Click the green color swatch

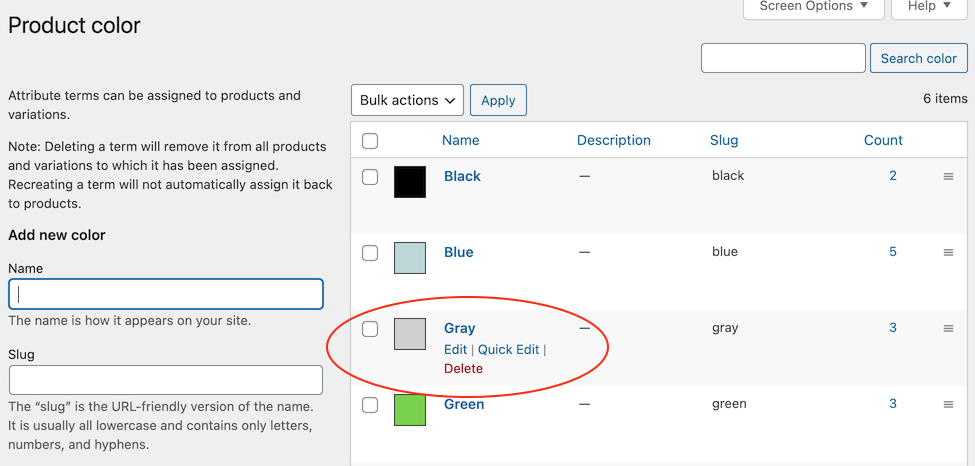[x=410, y=410]
